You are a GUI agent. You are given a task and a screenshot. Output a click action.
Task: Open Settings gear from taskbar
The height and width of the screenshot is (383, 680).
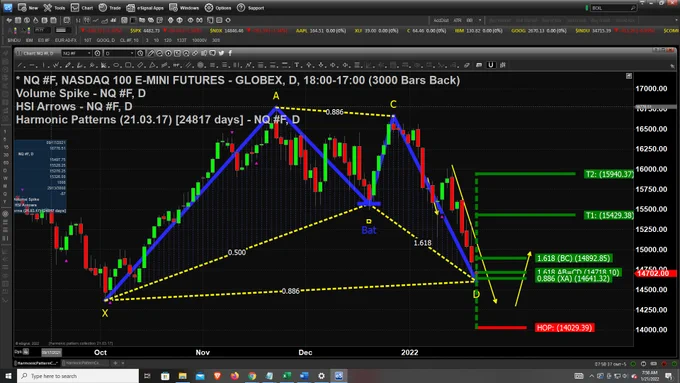pyautogui.click(x=321, y=376)
